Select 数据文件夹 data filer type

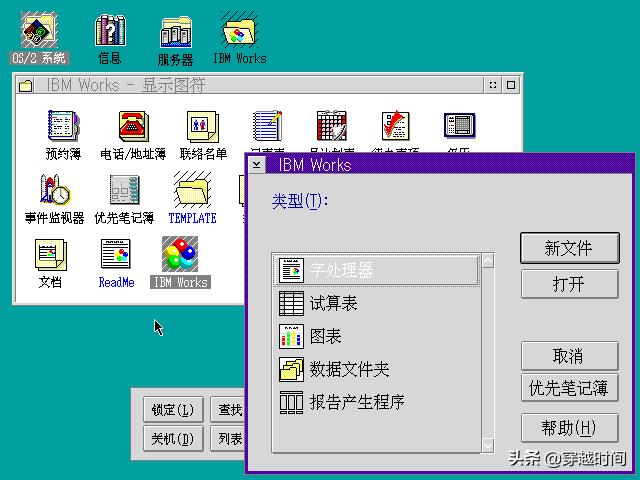376,369
